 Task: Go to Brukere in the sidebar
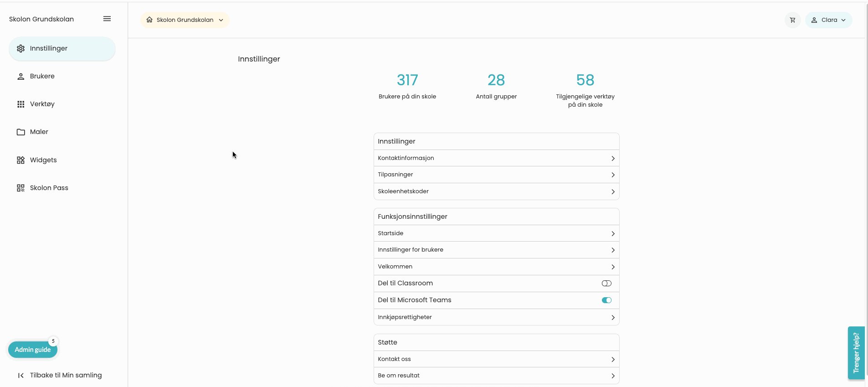(x=62, y=77)
